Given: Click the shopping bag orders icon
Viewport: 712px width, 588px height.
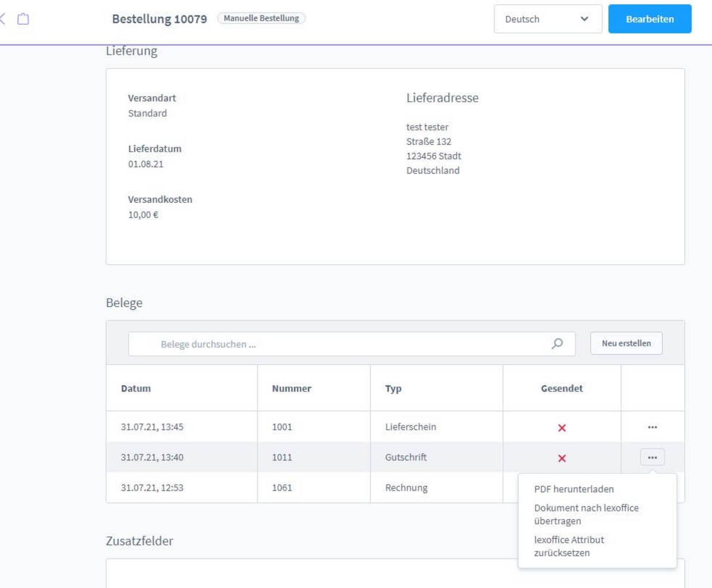Looking at the screenshot, I should [x=23, y=19].
